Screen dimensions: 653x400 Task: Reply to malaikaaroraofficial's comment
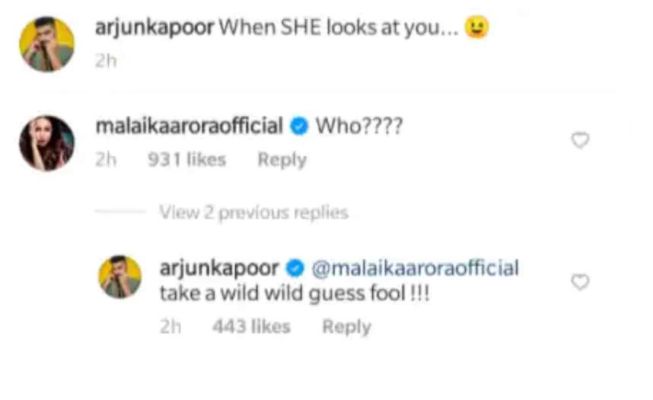(282, 160)
